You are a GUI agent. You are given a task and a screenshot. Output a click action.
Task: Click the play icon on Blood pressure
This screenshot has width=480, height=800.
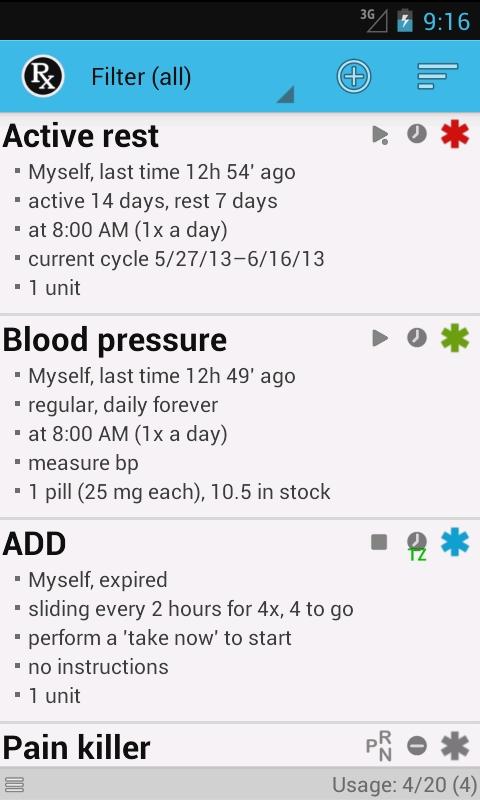380,338
